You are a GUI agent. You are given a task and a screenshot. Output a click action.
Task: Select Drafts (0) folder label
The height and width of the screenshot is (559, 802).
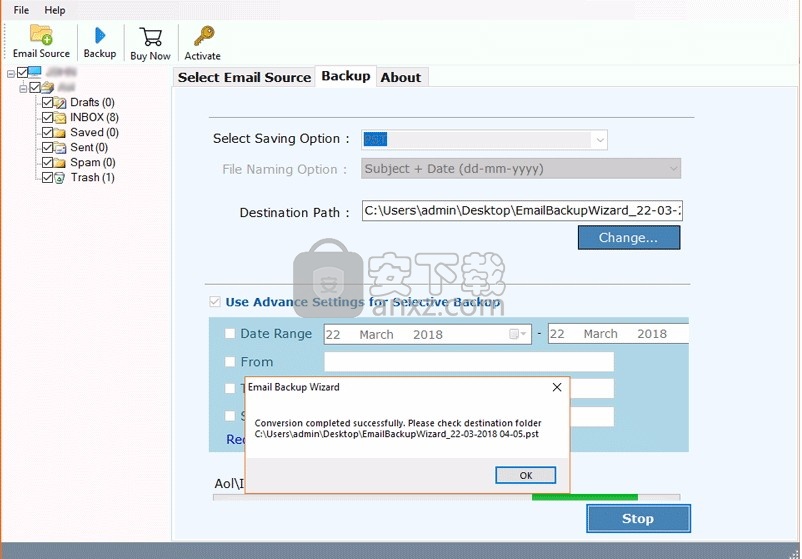pyautogui.click(x=92, y=102)
